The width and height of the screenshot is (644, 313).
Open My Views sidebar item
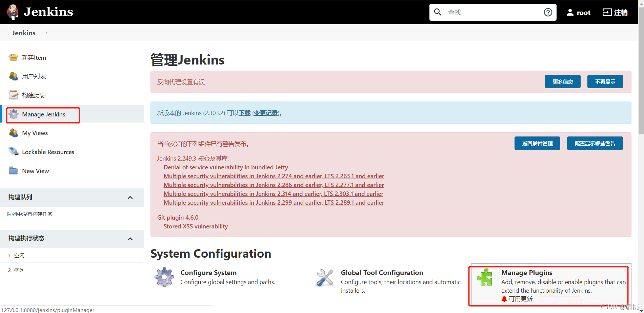[35, 133]
